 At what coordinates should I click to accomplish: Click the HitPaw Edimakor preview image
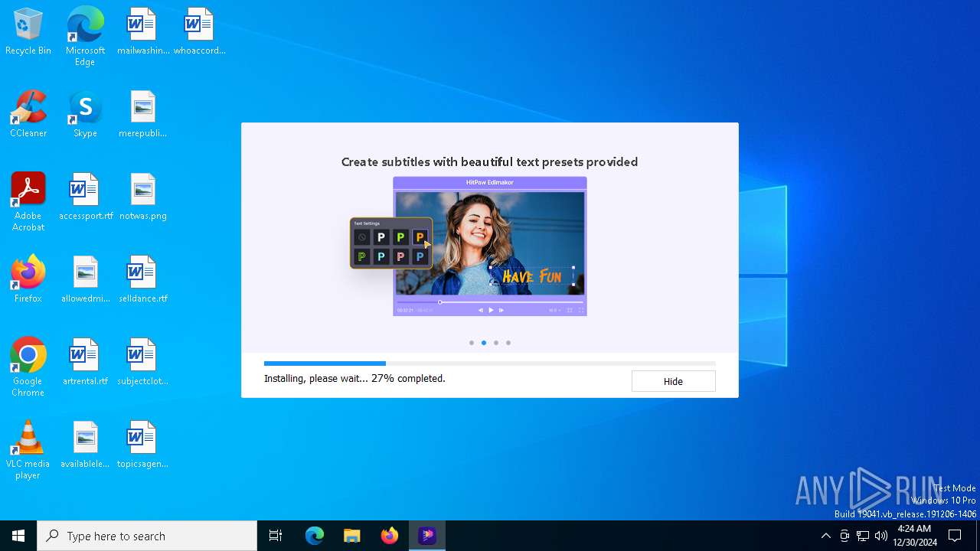pos(490,246)
